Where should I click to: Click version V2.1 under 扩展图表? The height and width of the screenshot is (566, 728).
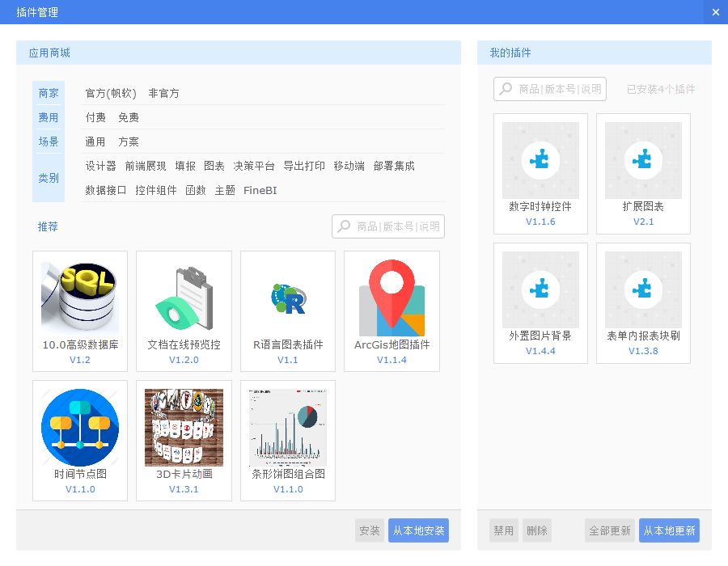[x=644, y=222]
